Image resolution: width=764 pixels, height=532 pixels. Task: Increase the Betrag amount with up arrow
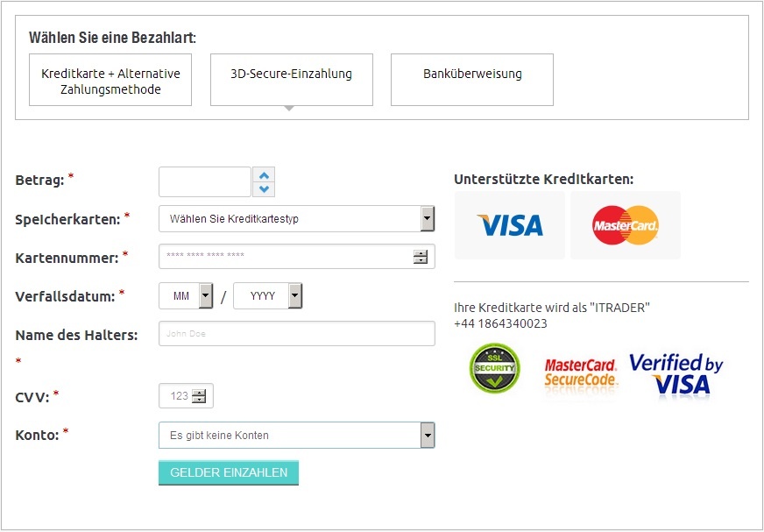(x=265, y=174)
